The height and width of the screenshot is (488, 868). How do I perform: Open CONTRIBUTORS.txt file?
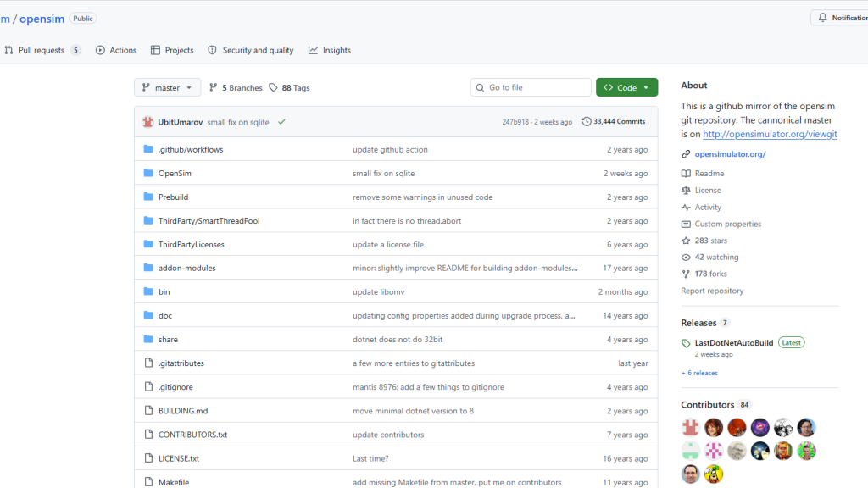(192, 435)
